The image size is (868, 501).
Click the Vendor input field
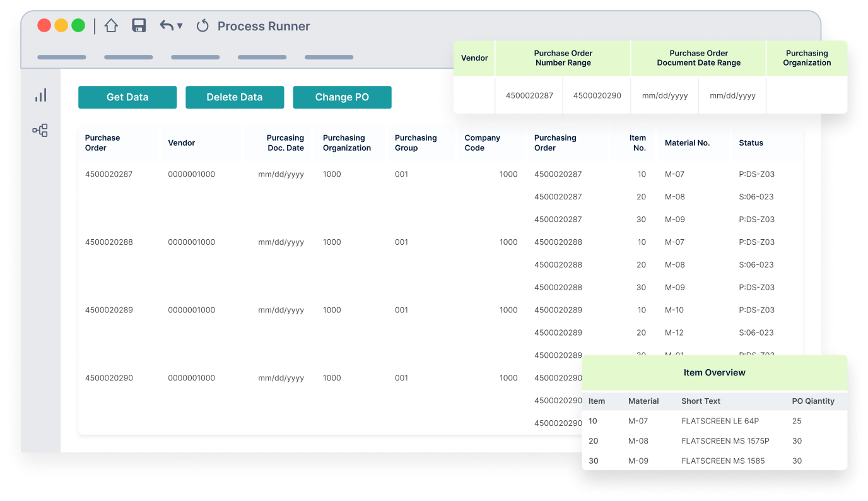(x=474, y=95)
